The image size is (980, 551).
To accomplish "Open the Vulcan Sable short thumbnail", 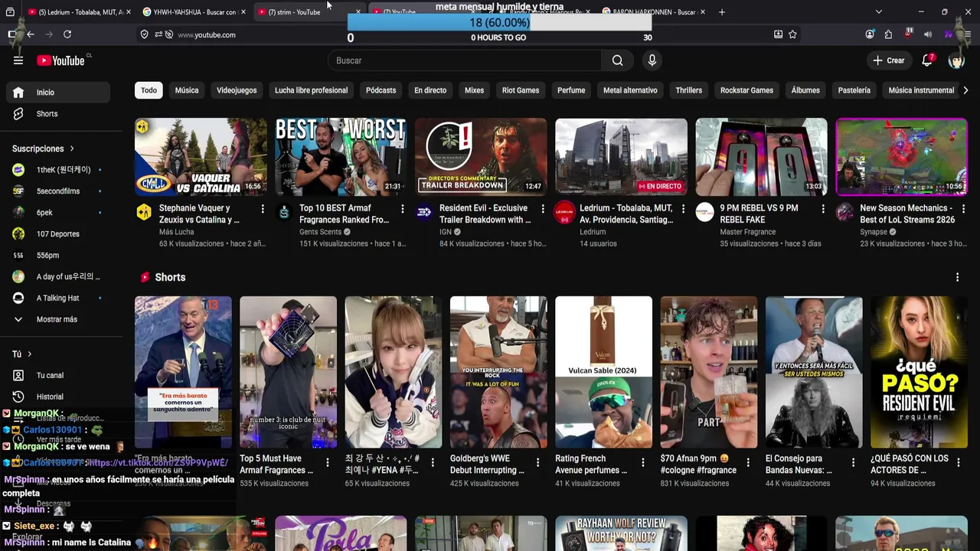I will pos(603,372).
